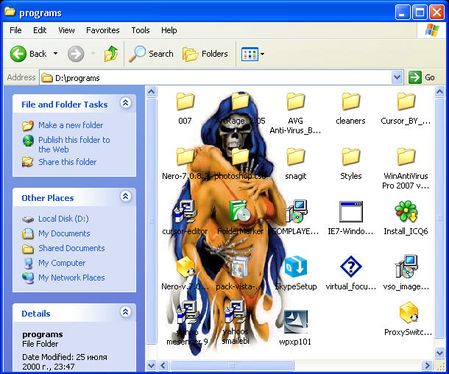Collapse the Other Places panel
The height and width of the screenshot is (374, 449).
(x=125, y=196)
